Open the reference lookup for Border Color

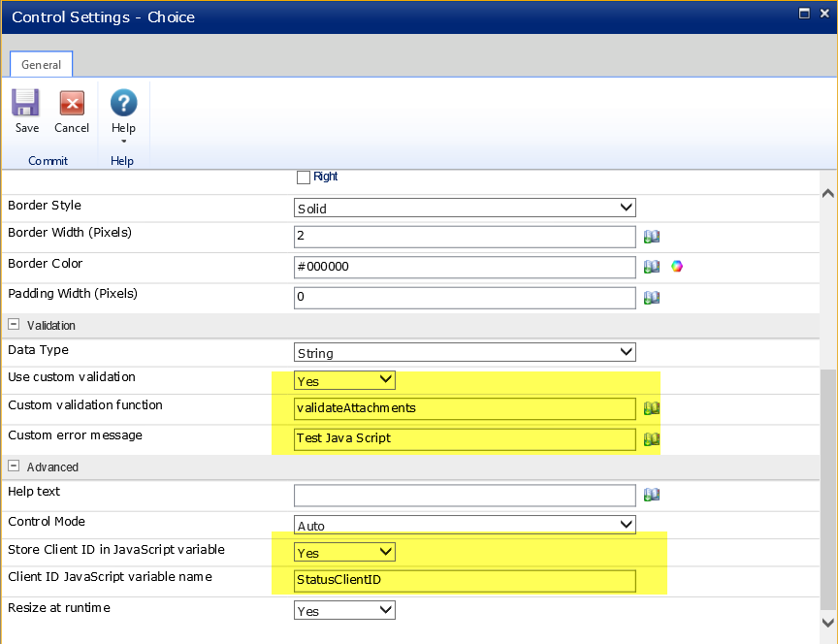pyautogui.click(x=651, y=266)
